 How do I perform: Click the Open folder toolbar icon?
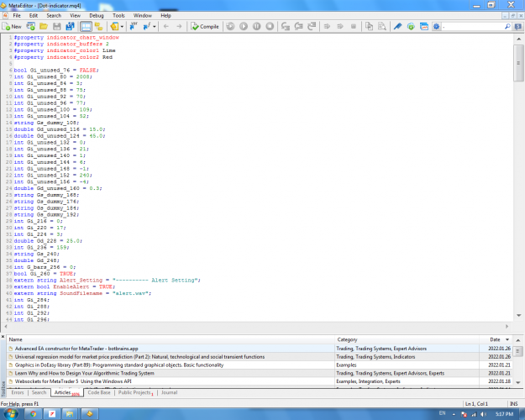(x=44, y=26)
